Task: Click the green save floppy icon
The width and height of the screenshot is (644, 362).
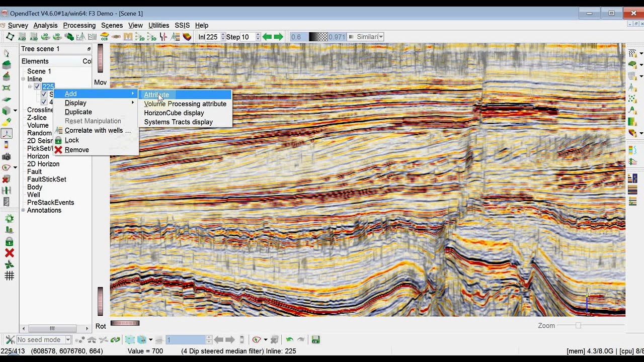Action: click(x=316, y=340)
